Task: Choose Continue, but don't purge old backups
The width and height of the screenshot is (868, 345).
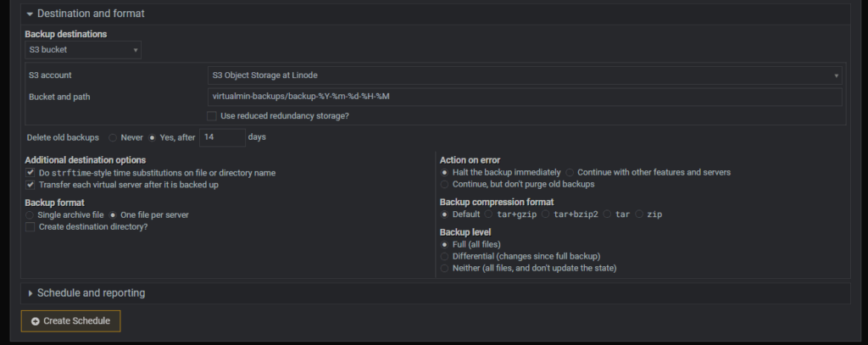Action: click(x=445, y=184)
